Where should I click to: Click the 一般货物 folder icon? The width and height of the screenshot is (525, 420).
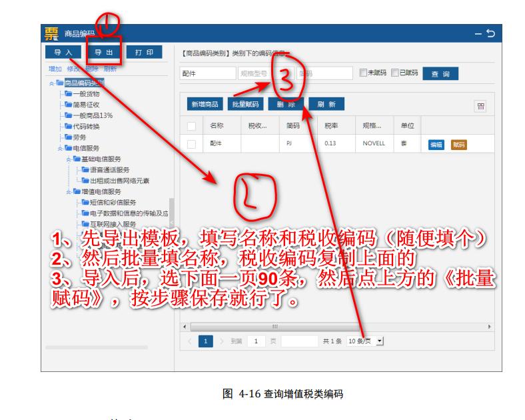[69, 93]
